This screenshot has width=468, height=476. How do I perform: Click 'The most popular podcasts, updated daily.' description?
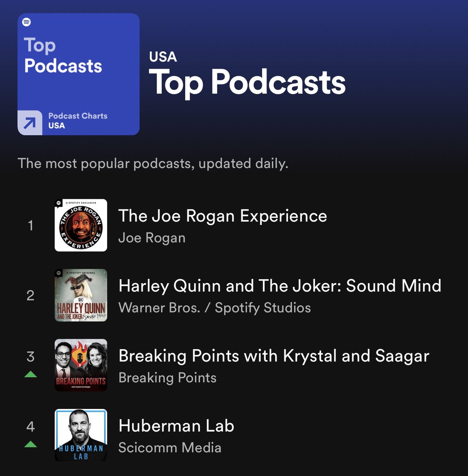(153, 164)
